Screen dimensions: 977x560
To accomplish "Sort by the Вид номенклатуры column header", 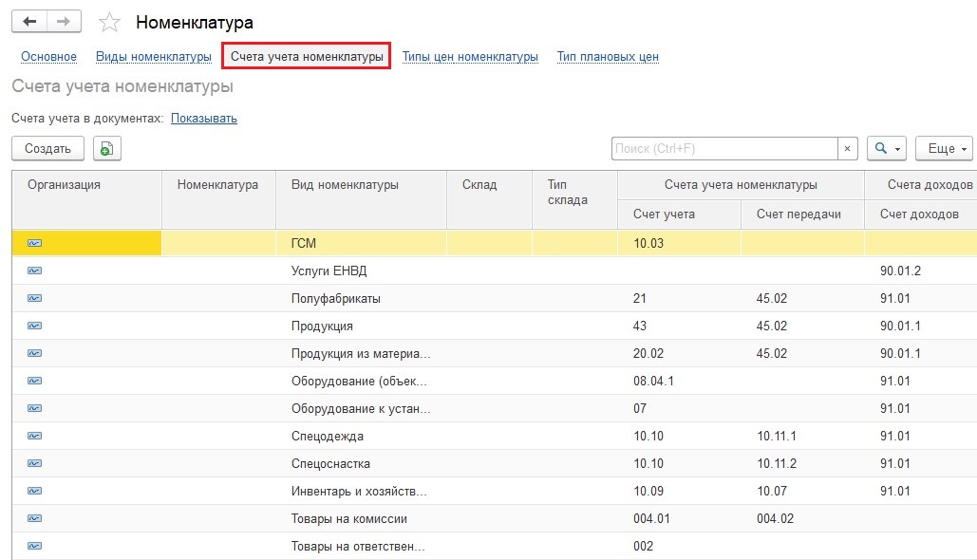I will (345, 185).
